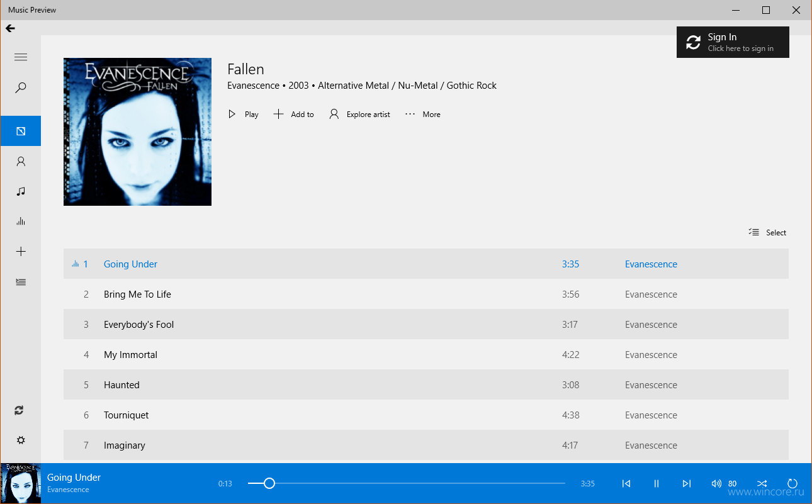Image resolution: width=812 pixels, height=504 pixels.
Task: Open Settings gear in sidebar
Action: pos(21,440)
